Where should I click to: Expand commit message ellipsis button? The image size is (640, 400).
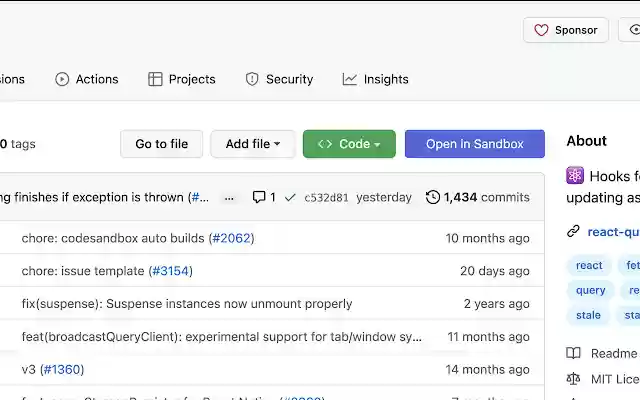pyautogui.click(x=229, y=198)
